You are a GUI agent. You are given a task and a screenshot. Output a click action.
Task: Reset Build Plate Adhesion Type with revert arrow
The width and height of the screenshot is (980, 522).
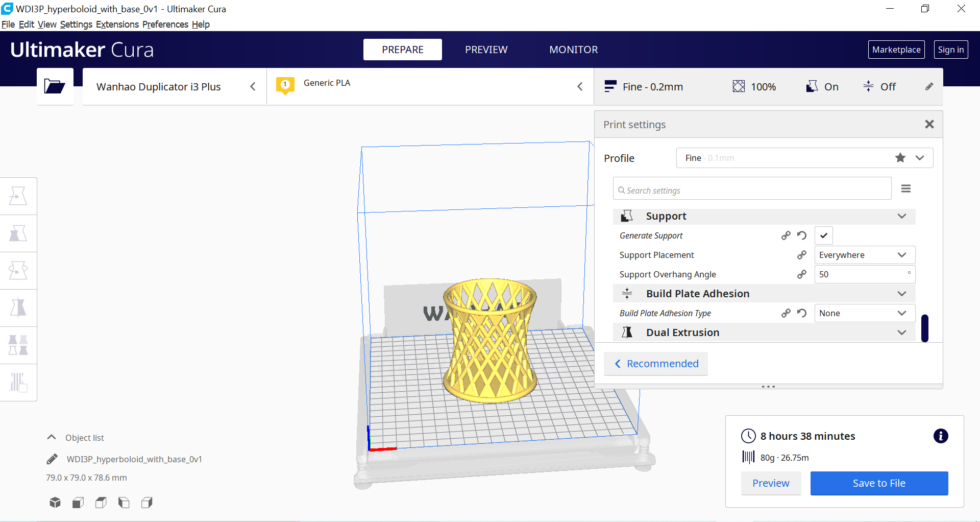802,313
